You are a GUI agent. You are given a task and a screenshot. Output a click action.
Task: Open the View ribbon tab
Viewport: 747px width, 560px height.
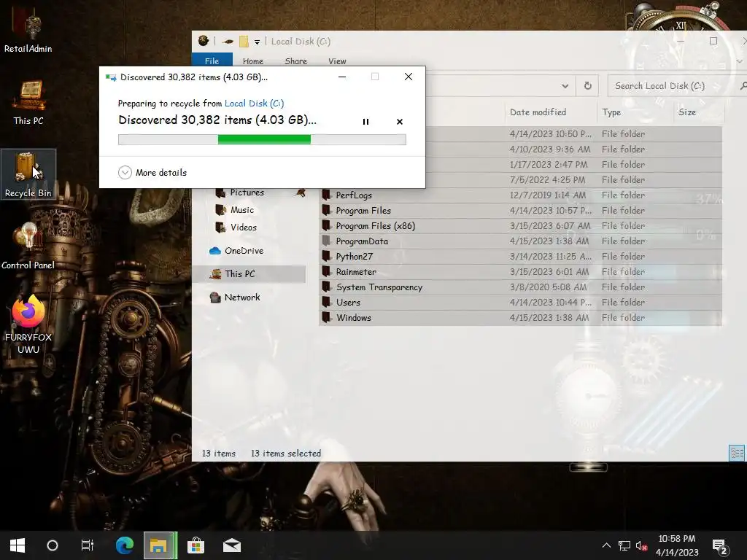[337, 61]
